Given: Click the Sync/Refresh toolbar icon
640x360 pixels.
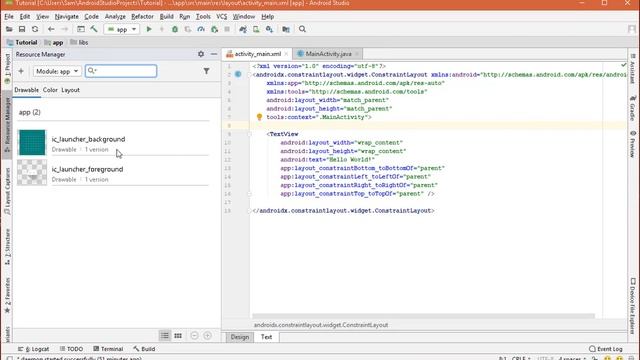Looking at the screenshot, I should [35, 29].
